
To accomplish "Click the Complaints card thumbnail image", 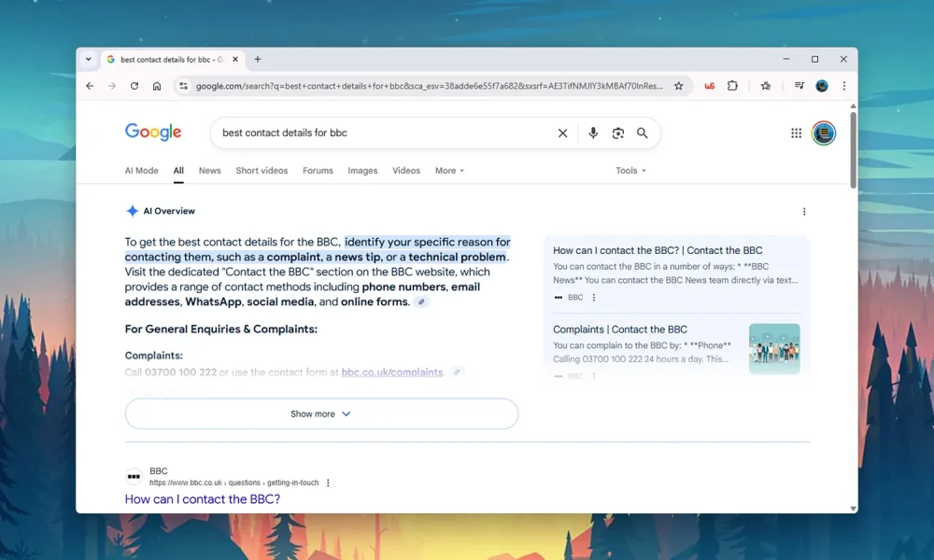I will [x=774, y=348].
